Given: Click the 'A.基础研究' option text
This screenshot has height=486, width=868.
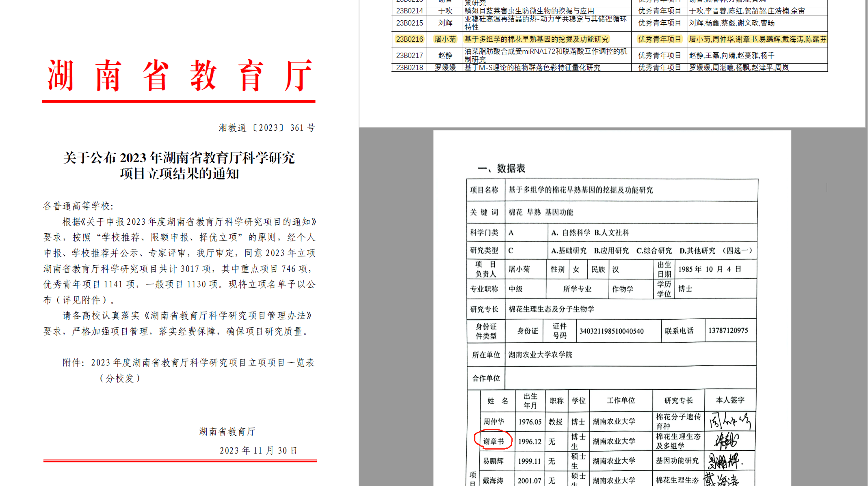Looking at the screenshot, I should click(x=569, y=251).
